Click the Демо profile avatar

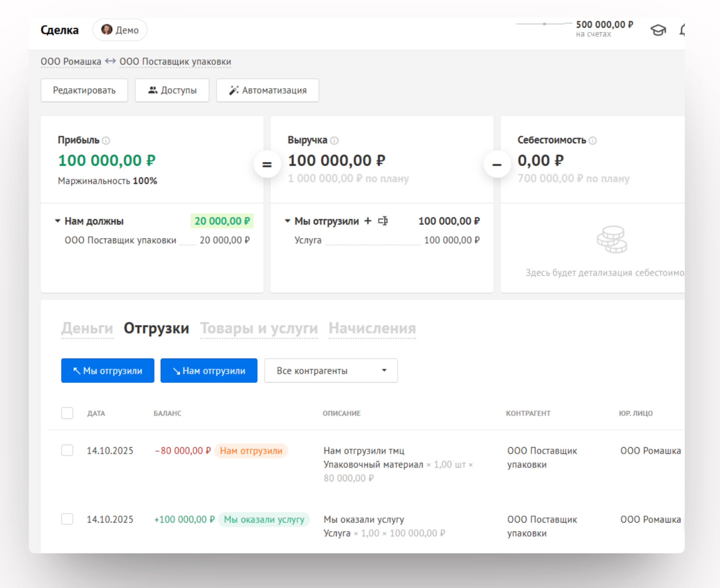(107, 30)
